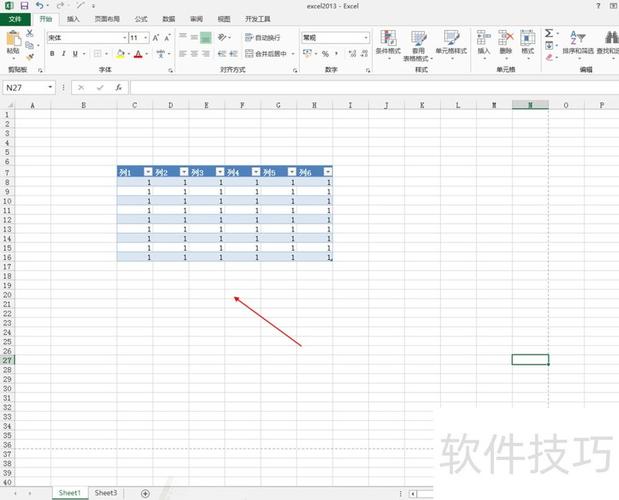This screenshot has height=500, width=619.
Task: Toggle middle vertical alignment
Action: (x=194, y=37)
